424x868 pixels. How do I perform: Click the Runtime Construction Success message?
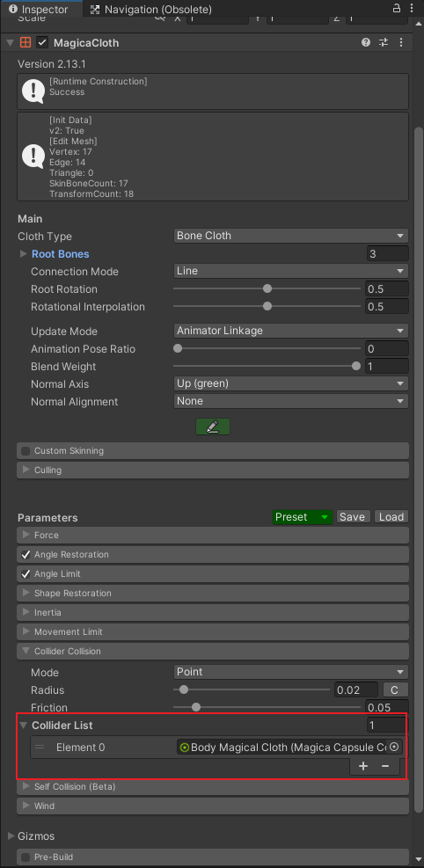[x=213, y=91]
